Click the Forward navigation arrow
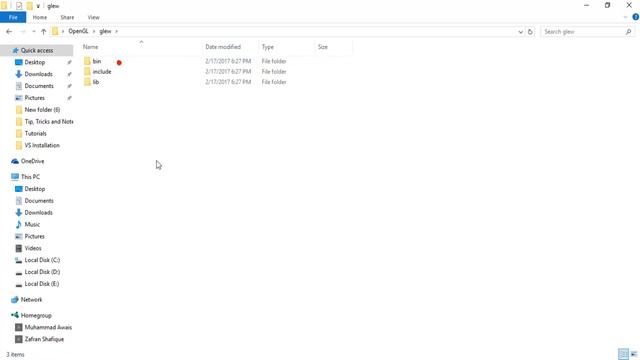Image resolution: width=640 pixels, height=360 pixels. pyautogui.click(x=23, y=31)
